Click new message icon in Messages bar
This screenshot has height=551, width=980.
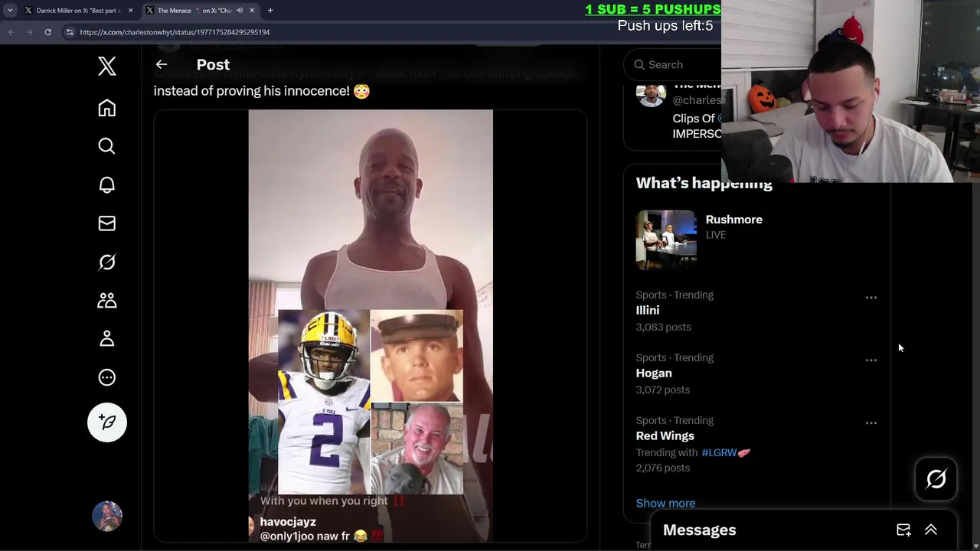[903, 530]
